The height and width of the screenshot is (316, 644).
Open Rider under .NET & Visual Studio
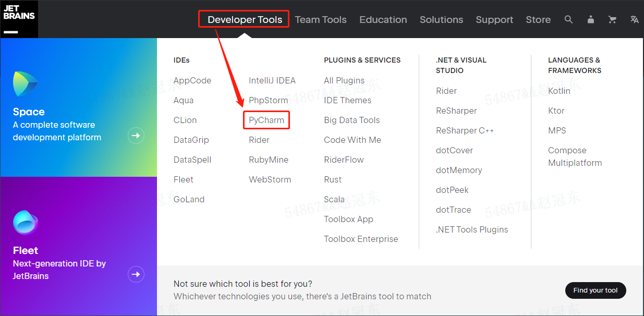coord(446,91)
